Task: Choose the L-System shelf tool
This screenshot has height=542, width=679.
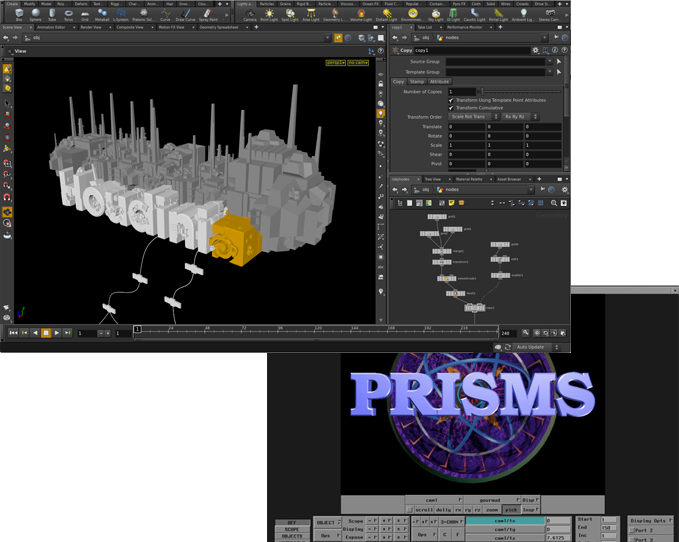Action: click(x=123, y=15)
